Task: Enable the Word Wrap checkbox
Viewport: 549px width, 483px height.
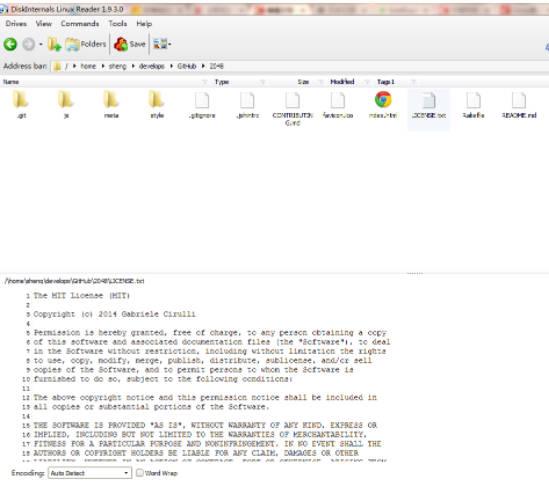Action: click(140, 473)
